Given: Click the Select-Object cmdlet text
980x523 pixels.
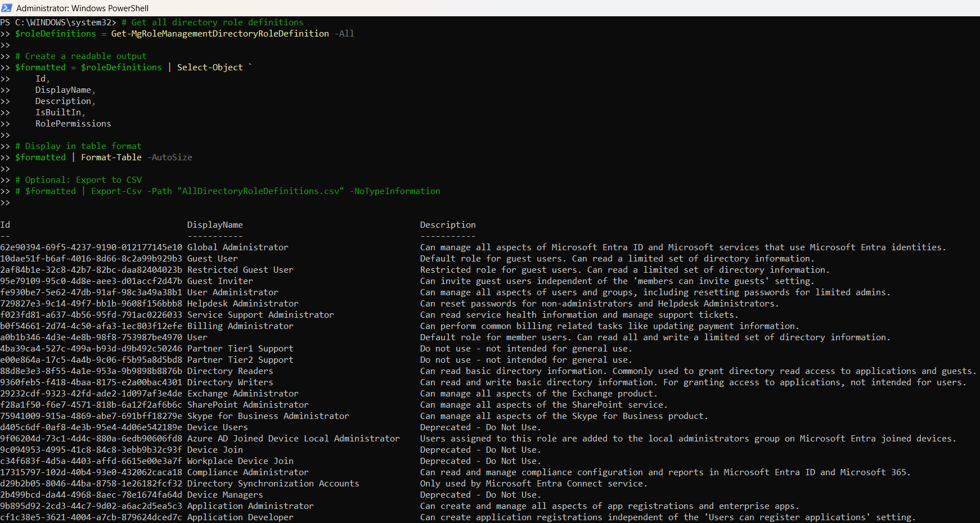Looking at the screenshot, I should [x=210, y=67].
